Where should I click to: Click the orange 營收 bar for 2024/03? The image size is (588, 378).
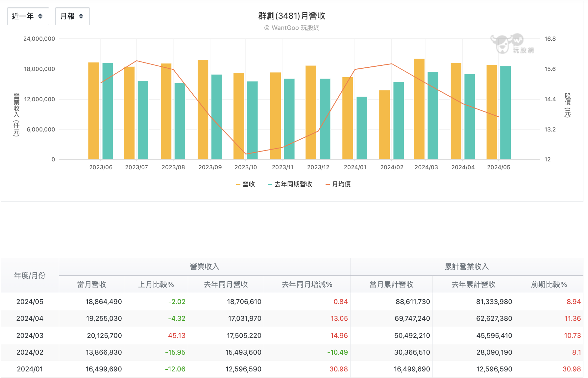419,109
